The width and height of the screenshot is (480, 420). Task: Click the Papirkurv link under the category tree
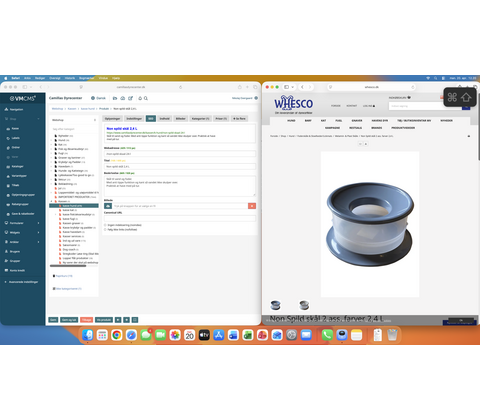64,276
